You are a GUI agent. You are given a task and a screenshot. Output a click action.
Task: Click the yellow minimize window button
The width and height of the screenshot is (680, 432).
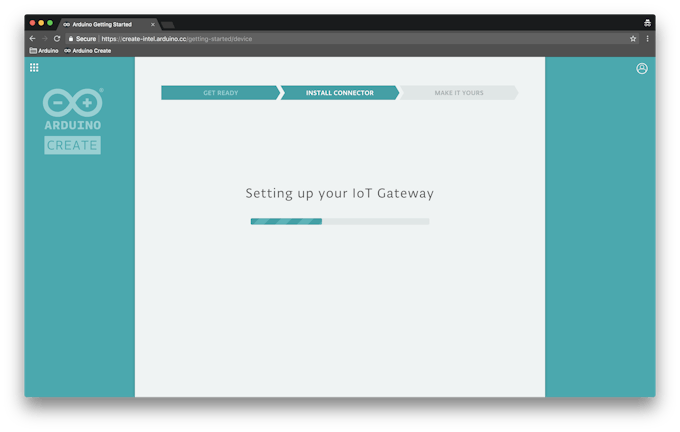(x=41, y=23)
